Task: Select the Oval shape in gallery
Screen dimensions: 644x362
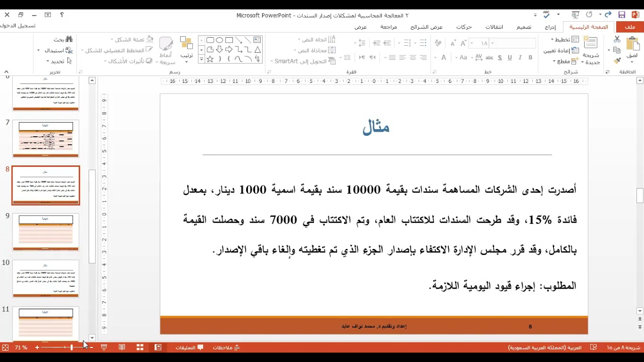Action: 219,40
